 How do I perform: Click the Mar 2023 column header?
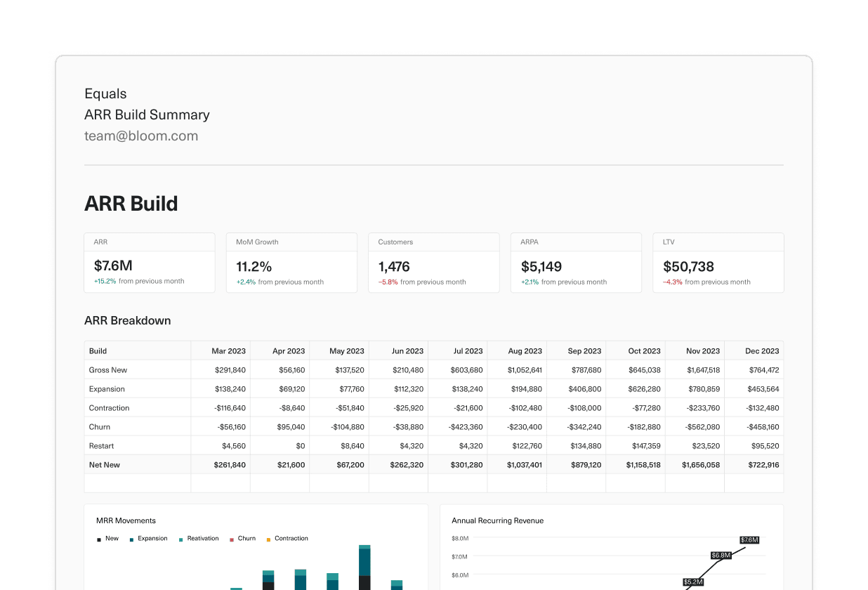pos(228,350)
